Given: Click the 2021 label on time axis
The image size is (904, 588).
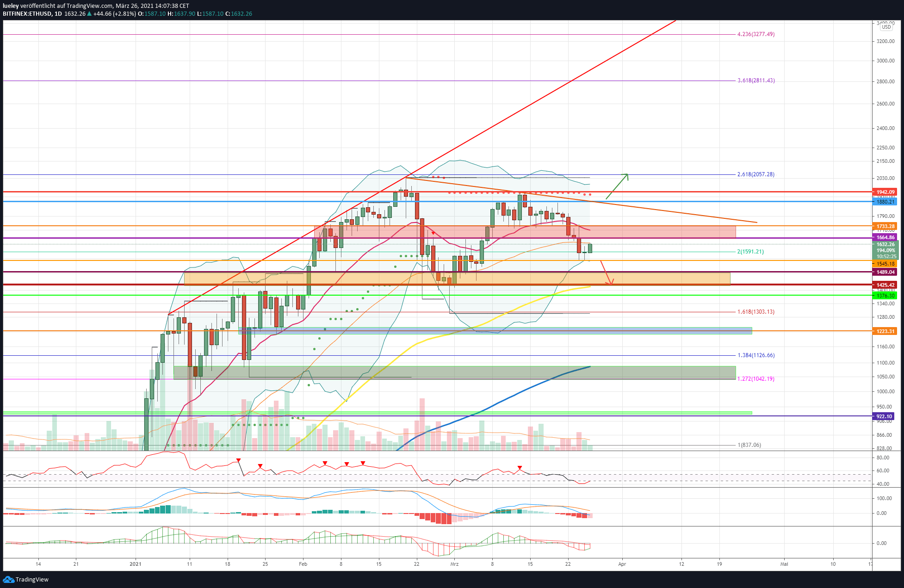Looking at the screenshot, I should click(x=136, y=564).
